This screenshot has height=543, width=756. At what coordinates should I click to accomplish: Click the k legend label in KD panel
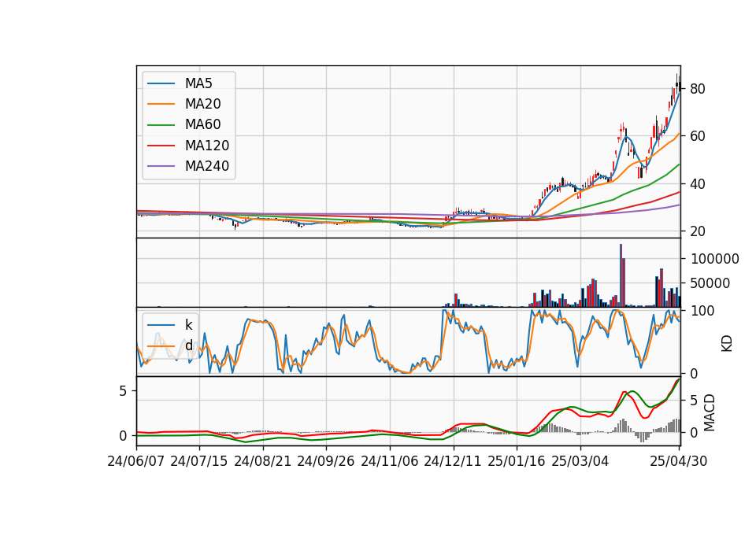188,325
